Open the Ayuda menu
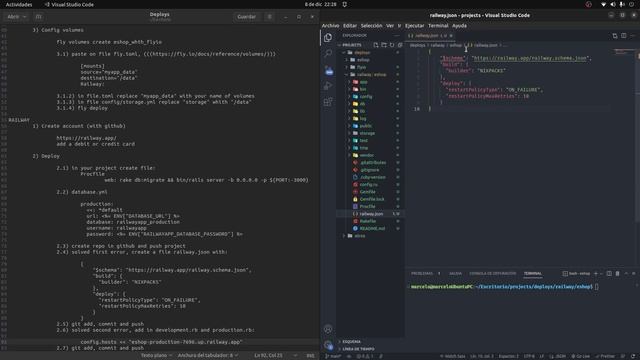Viewport: 640px width, 360px height. tap(459, 26)
